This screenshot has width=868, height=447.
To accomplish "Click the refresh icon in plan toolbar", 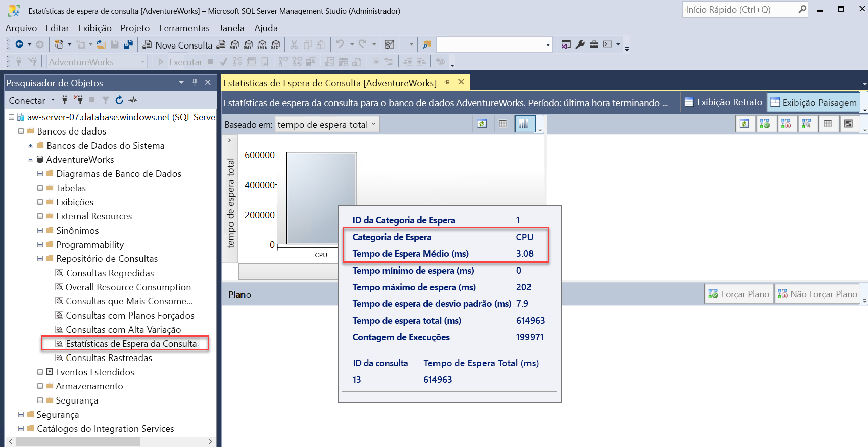I will coord(745,124).
